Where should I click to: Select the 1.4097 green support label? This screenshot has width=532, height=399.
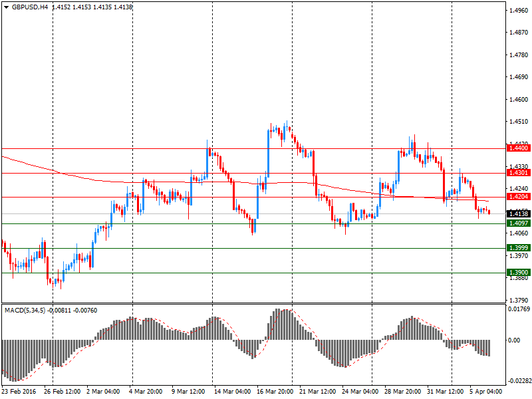[519, 223]
